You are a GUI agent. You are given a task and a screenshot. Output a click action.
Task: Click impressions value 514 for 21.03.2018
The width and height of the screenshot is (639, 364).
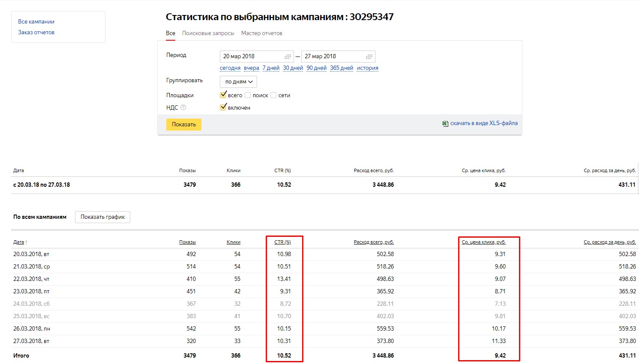[191, 267]
